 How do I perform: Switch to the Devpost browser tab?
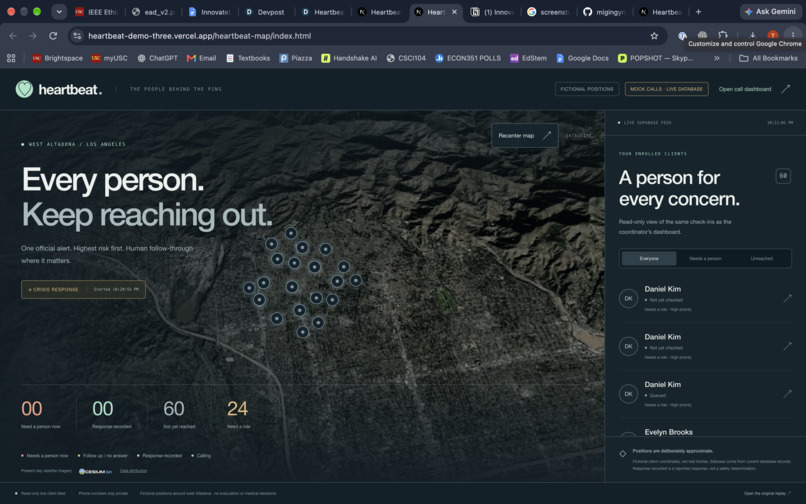pyautogui.click(x=265, y=12)
